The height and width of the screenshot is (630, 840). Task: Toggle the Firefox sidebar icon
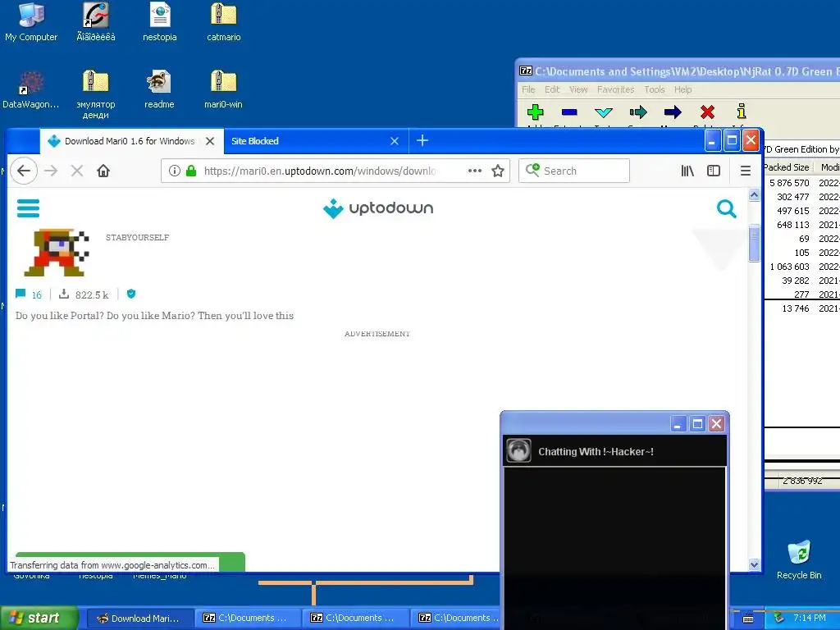(714, 171)
